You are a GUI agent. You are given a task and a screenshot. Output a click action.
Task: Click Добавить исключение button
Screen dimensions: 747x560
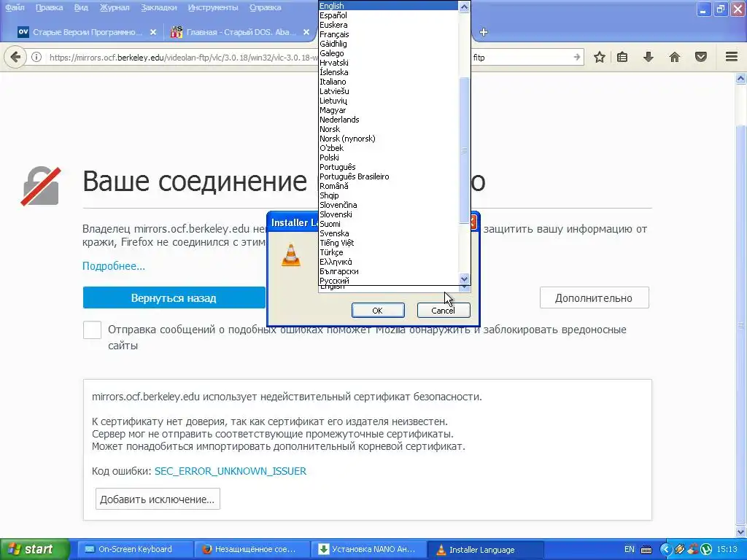158,499
